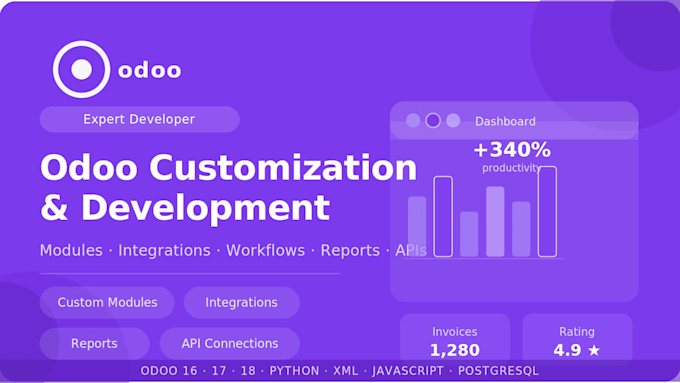Image resolution: width=680 pixels, height=383 pixels.
Task: Click the productivity label under +340%
Action: [x=512, y=168]
